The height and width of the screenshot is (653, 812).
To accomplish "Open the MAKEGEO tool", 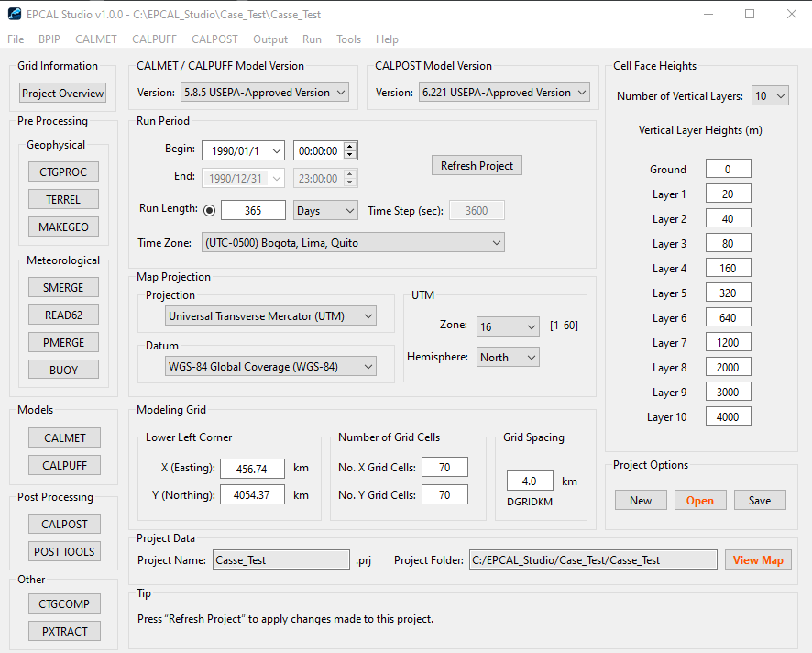I will (63, 227).
